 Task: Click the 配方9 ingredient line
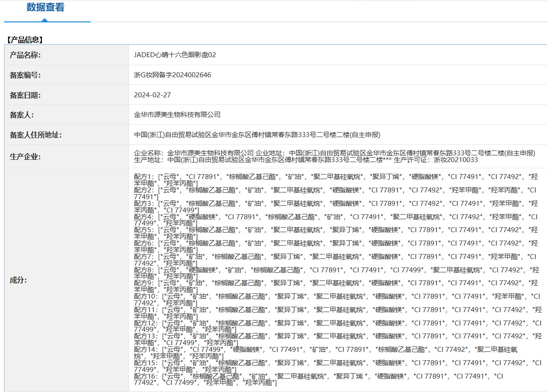(x=336, y=286)
